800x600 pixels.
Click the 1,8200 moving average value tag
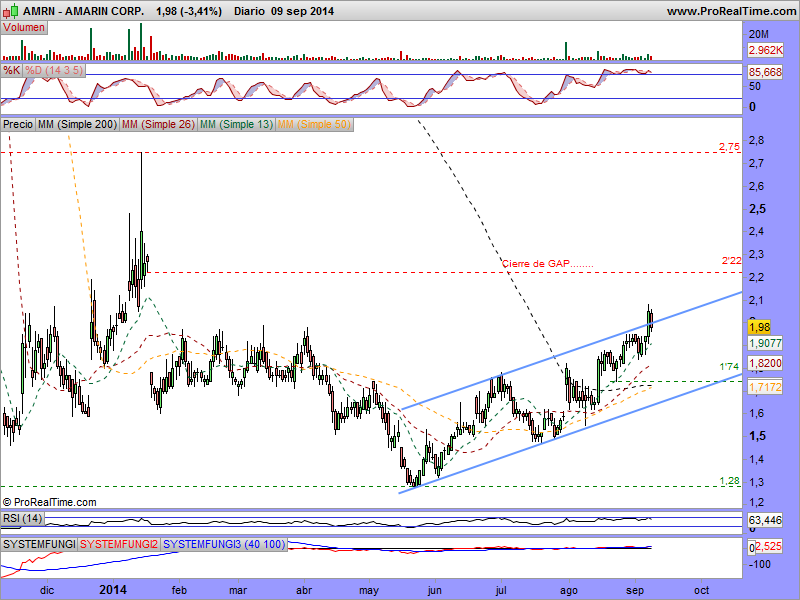point(765,363)
